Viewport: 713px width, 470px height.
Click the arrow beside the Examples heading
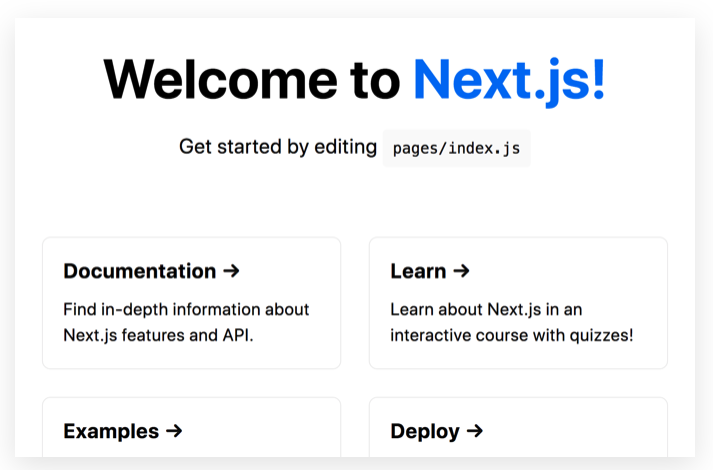click(174, 430)
